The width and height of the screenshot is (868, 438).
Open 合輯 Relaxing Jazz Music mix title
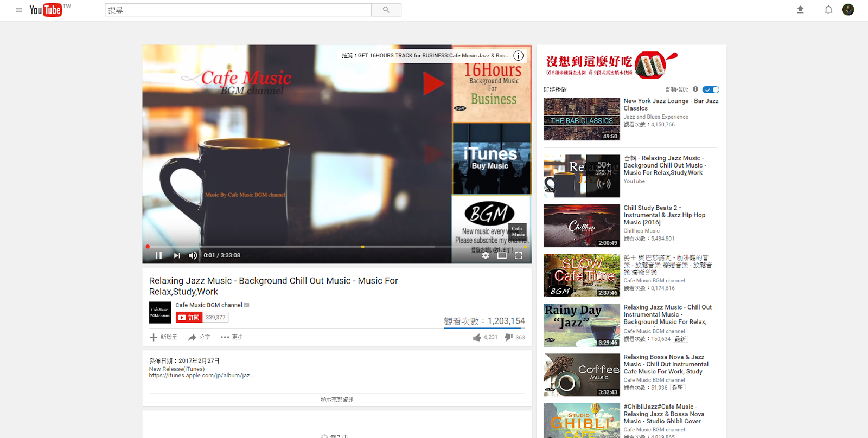[x=665, y=165]
